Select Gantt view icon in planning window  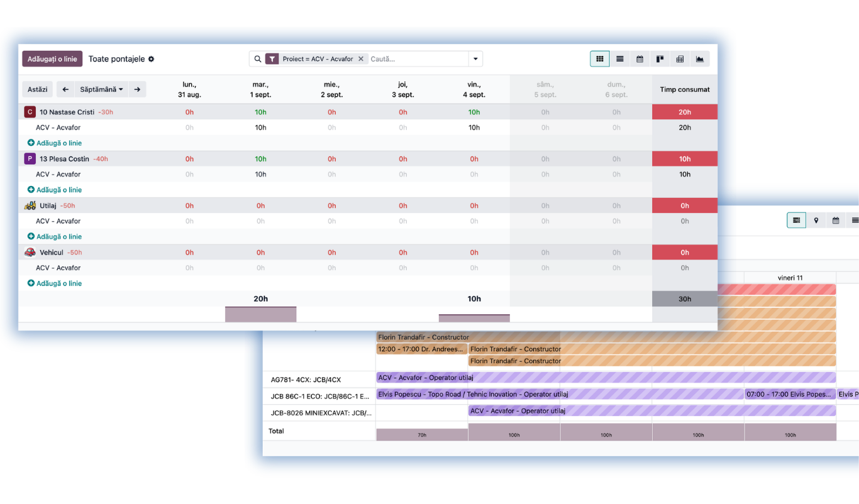coord(796,221)
